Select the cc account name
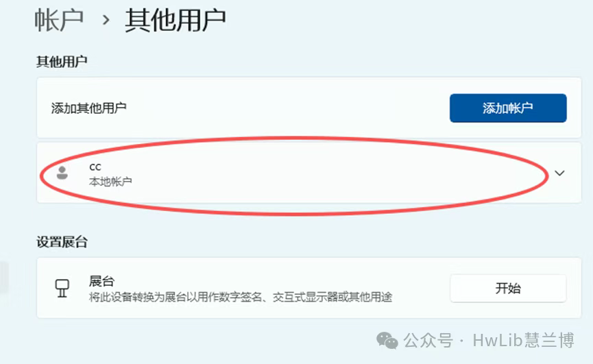Screen dimensions: 593x364 click(x=95, y=167)
